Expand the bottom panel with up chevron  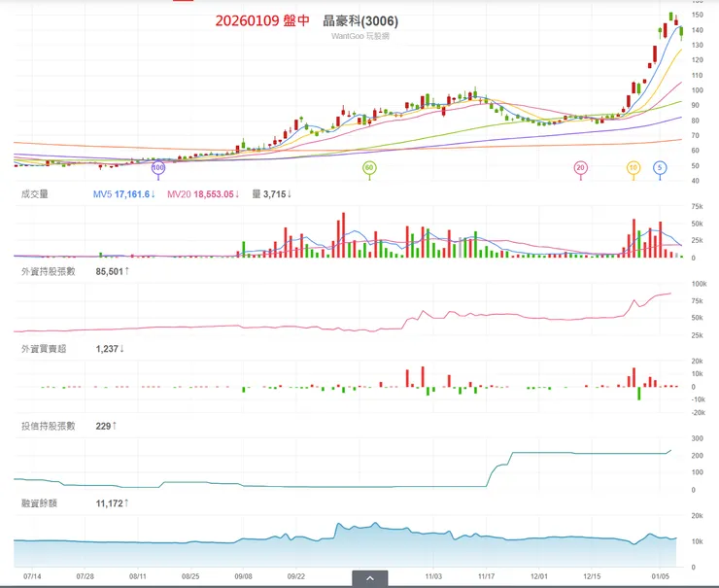[x=370, y=578]
